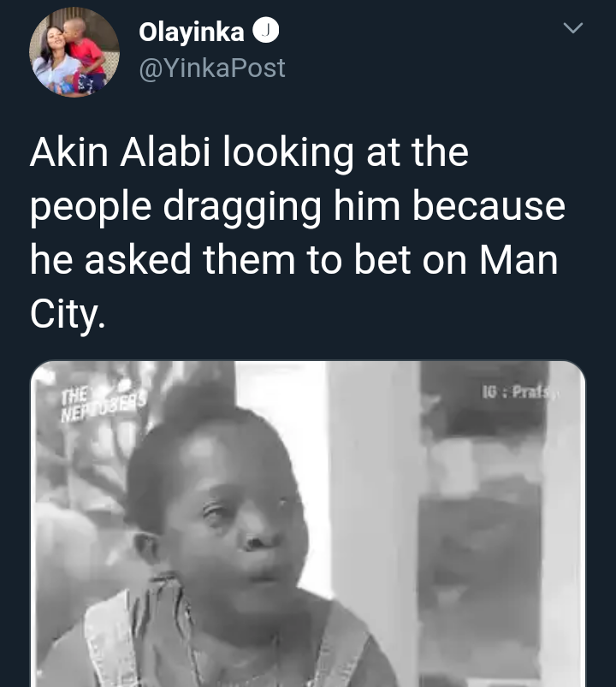
Task: Click the word City. ending the tweet
Action: click(68, 314)
